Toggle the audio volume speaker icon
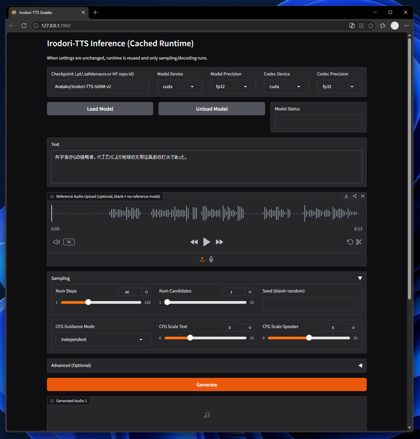 (x=56, y=242)
